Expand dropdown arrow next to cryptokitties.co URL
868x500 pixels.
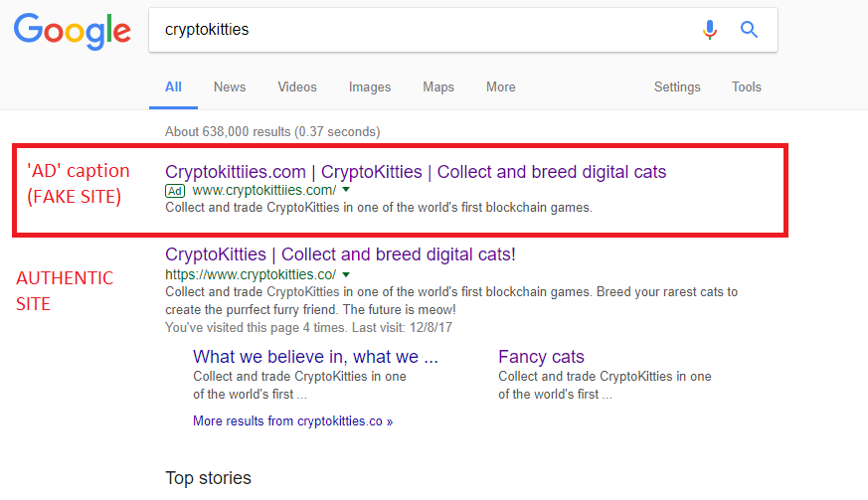[345, 274]
